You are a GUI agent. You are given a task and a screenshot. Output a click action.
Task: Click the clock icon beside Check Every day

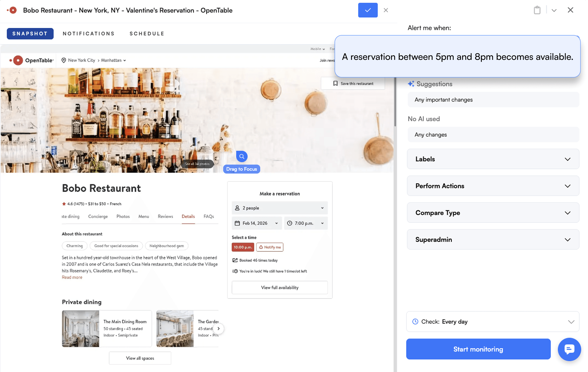[x=415, y=321]
